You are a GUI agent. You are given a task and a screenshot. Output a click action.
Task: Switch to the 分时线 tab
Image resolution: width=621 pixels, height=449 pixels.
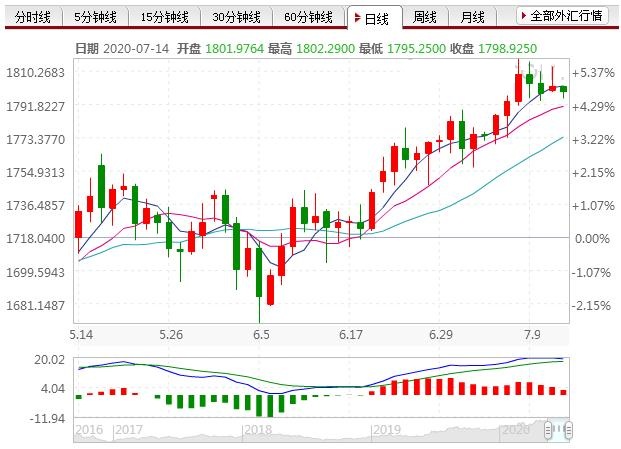pyautogui.click(x=33, y=17)
